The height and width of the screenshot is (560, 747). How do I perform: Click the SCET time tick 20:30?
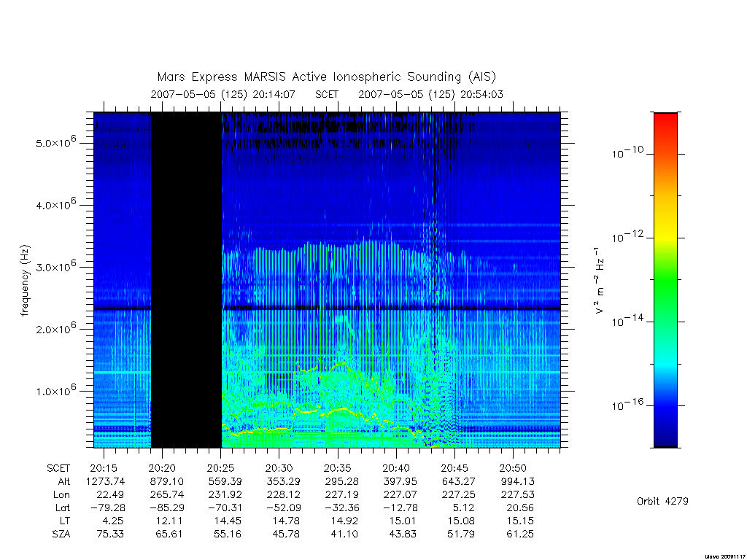[x=279, y=468]
